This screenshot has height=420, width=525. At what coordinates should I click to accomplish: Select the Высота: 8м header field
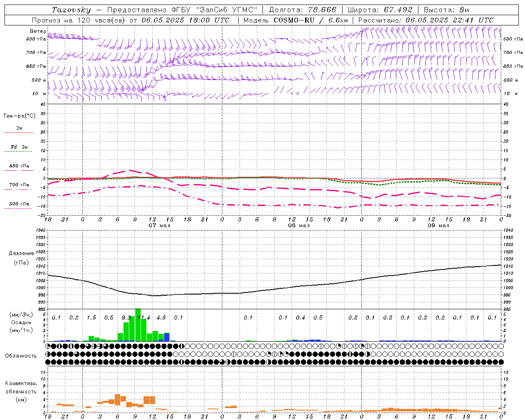point(446,10)
